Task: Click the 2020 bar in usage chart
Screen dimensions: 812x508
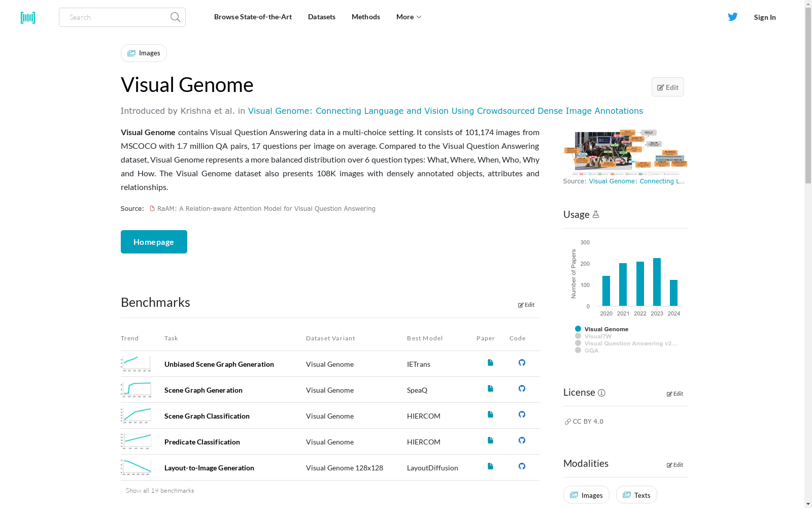Action: point(606,291)
